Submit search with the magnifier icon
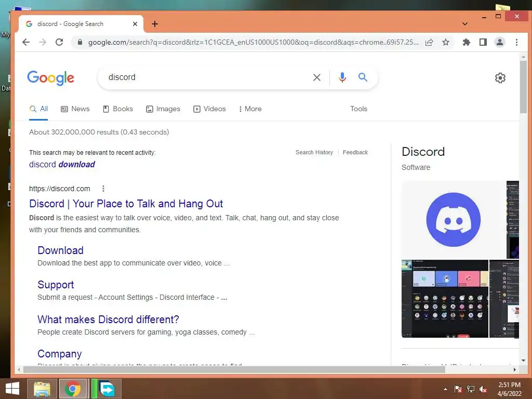532x399 pixels. click(x=363, y=77)
